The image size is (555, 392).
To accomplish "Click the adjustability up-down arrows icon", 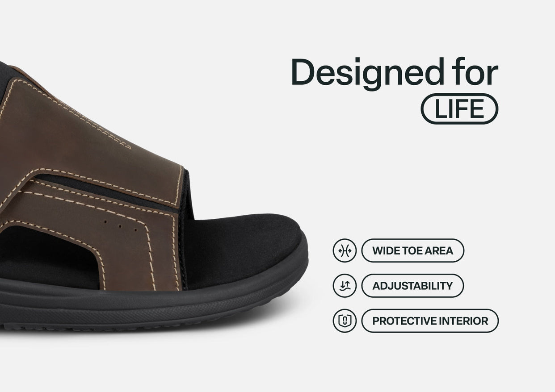I will coord(345,286).
